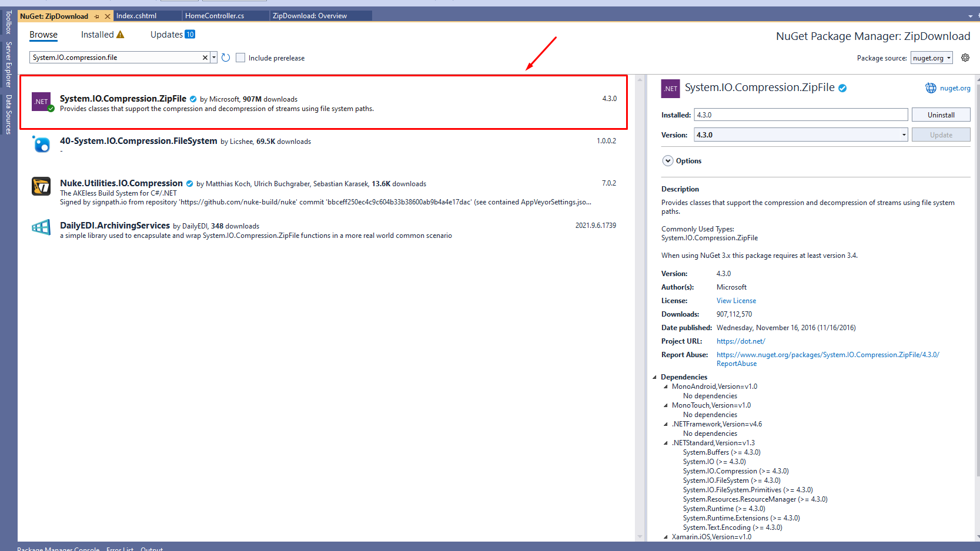Open the View License link

tap(736, 301)
